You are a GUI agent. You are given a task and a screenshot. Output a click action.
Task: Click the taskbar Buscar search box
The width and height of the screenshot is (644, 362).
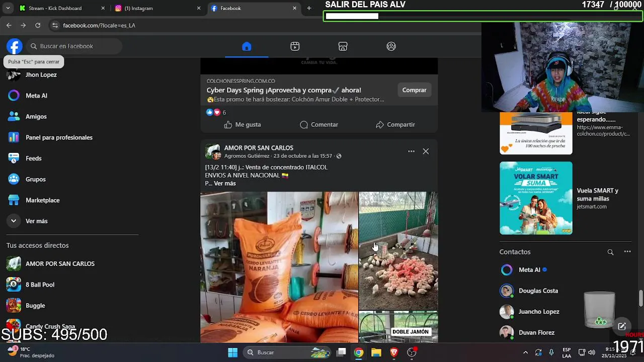click(287, 352)
